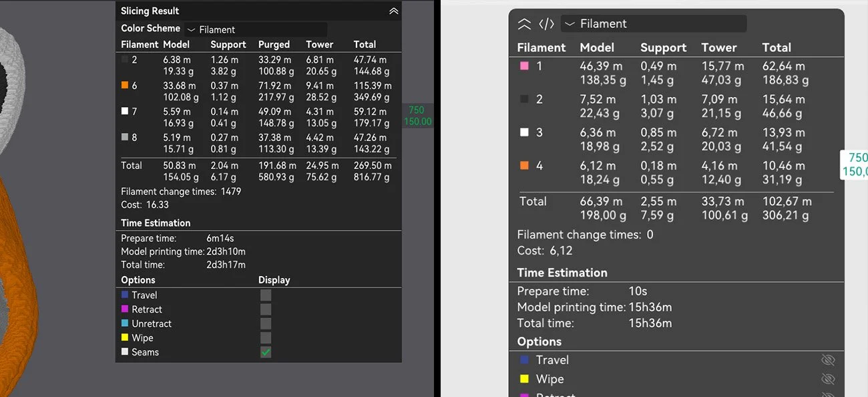Open the Color Scheme dropdown in Slicing Result
The width and height of the screenshot is (868, 397).
click(256, 29)
